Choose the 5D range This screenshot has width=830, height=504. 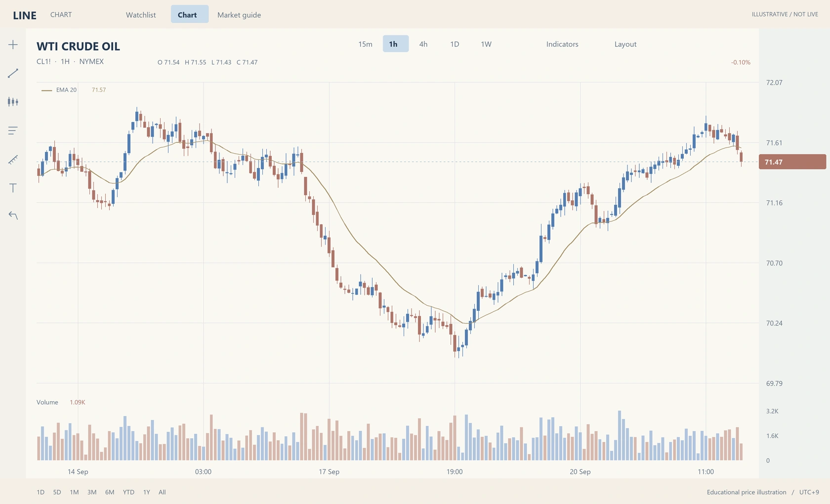click(57, 492)
